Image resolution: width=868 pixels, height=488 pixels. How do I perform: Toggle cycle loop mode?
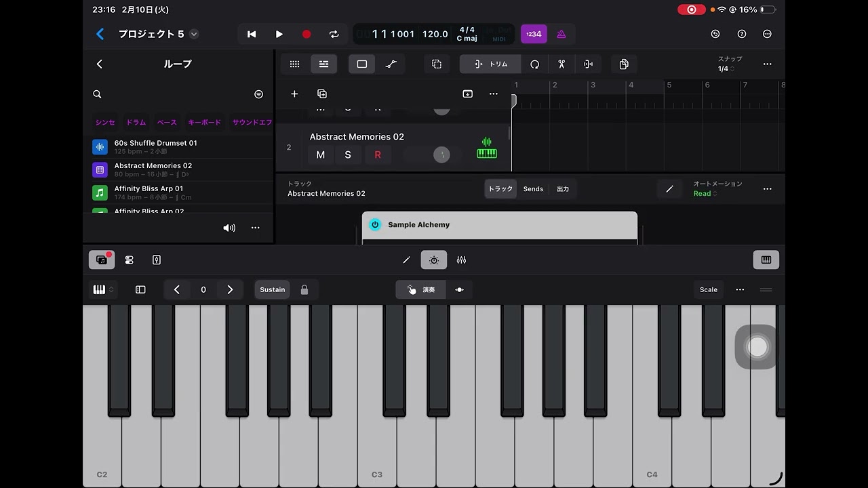334,34
